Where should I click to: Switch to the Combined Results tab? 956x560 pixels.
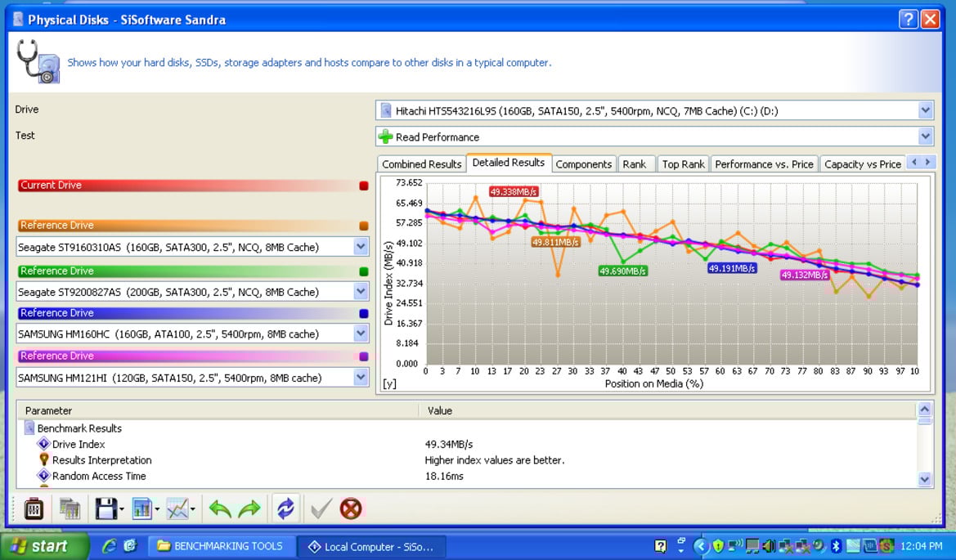coord(421,164)
